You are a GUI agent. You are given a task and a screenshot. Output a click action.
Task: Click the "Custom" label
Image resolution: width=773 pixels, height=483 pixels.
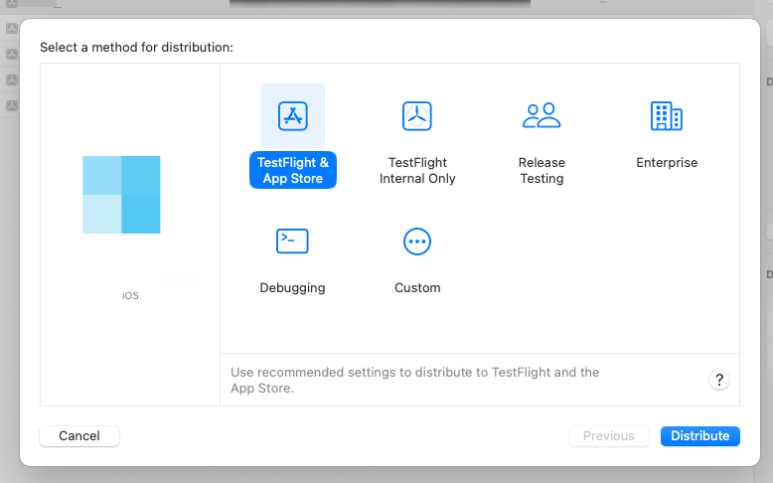point(417,287)
